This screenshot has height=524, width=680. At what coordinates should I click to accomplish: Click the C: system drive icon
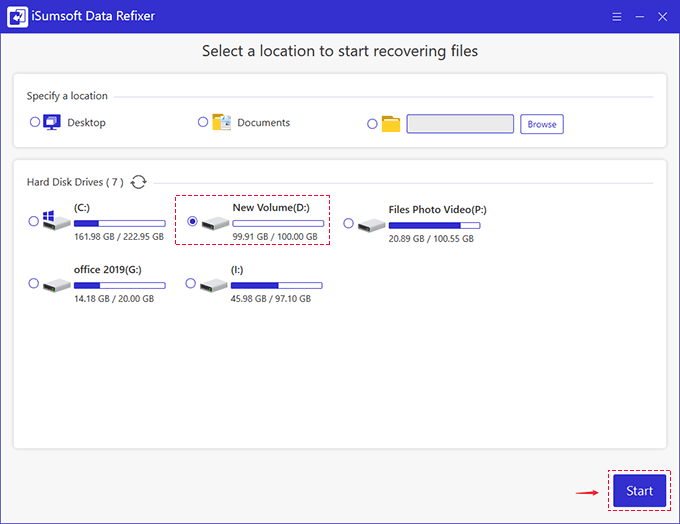pos(55,221)
